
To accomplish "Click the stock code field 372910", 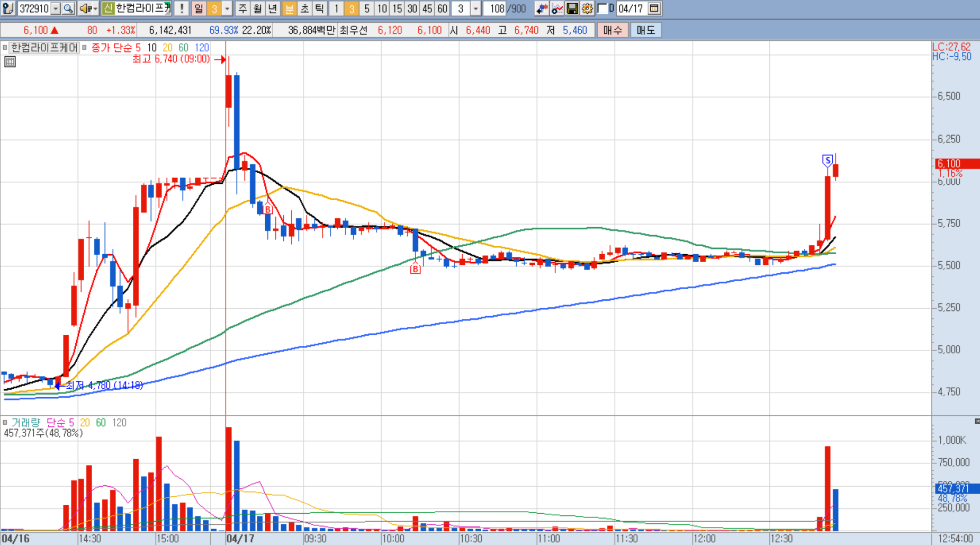I will pos(34,8).
